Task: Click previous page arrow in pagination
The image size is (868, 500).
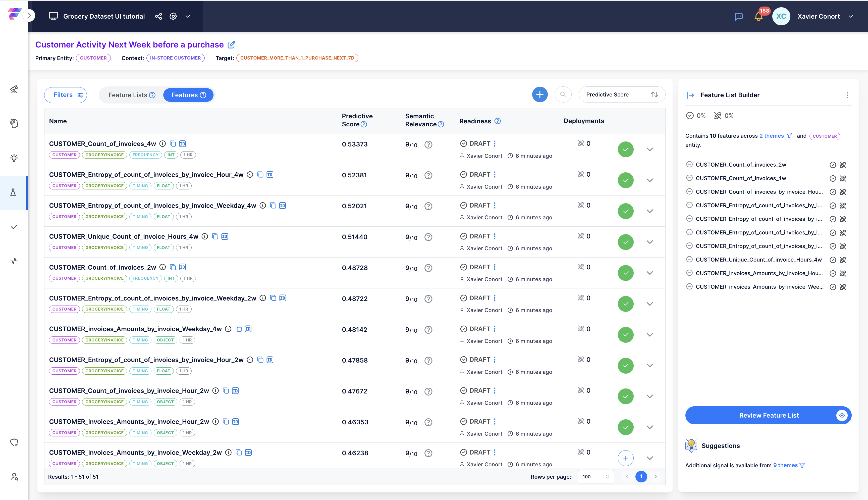Action: coord(627,477)
